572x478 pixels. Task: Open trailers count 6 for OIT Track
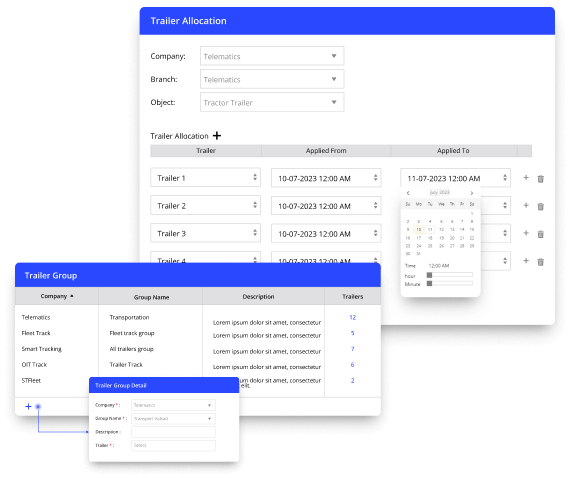pos(352,364)
